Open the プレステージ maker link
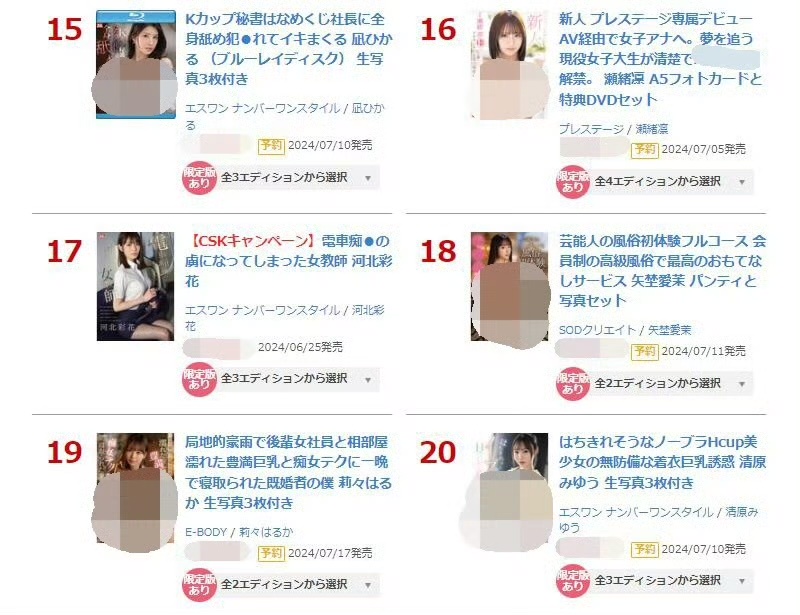Viewport: 800px width, 615px height. pos(591,129)
